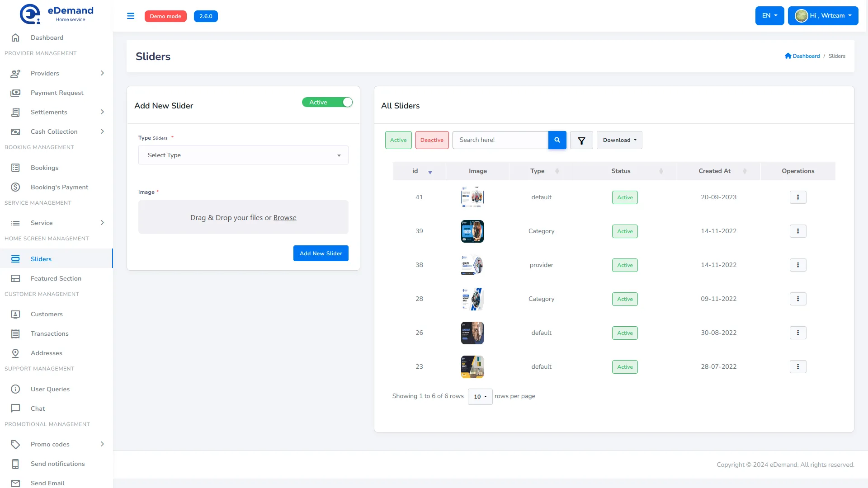Open operations menu for slider 26
The width and height of the screenshot is (868, 488).
pyautogui.click(x=798, y=333)
